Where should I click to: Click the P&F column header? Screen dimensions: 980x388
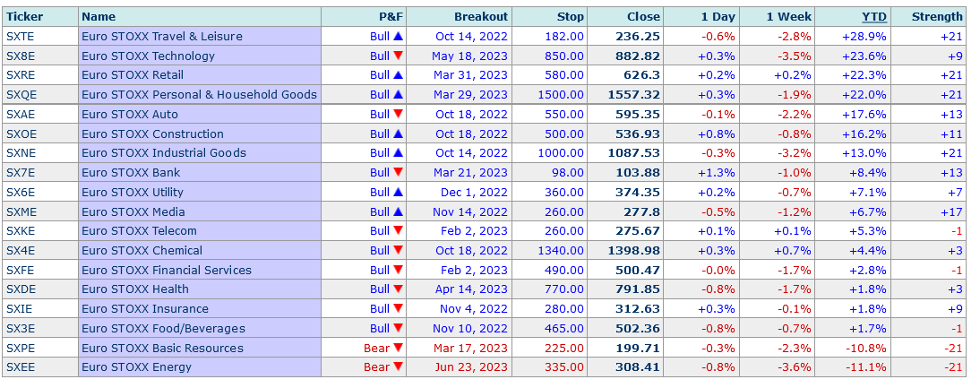pyautogui.click(x=391, y=17)
